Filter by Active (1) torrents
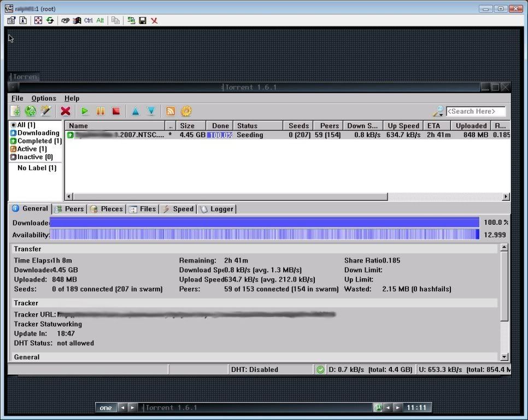 click(28, 149)
